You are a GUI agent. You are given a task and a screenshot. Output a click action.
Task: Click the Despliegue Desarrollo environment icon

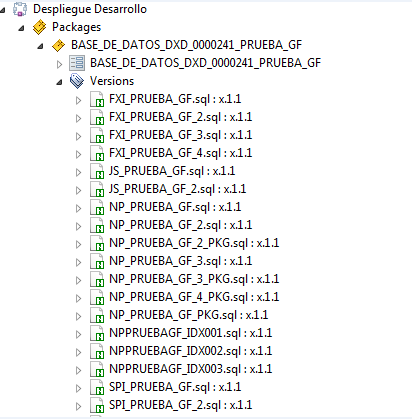click(20, 9)
